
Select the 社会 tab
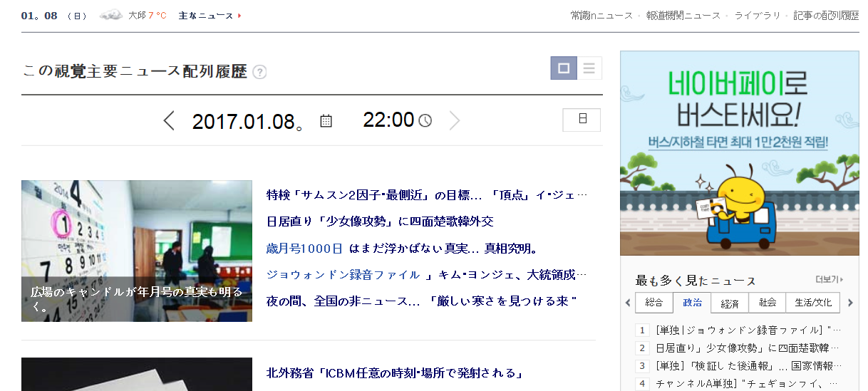click(767, 303)
